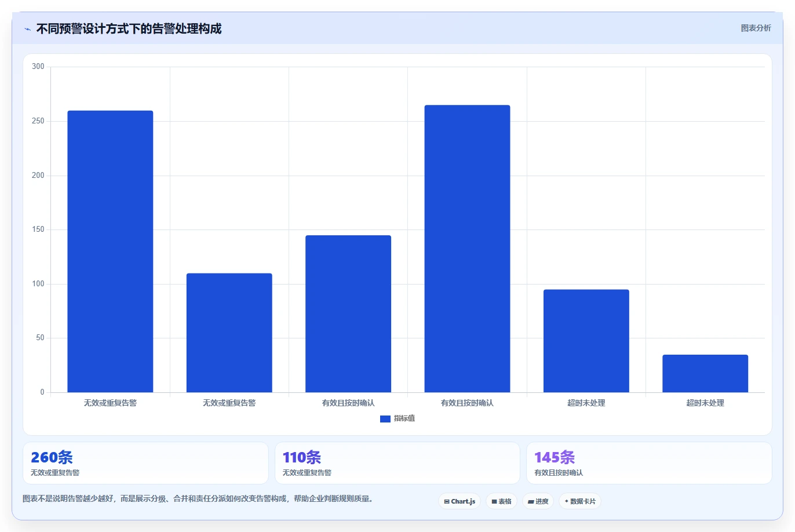Select the shortest bar near 35
The height and width of the screenshot is (532, 795).
pyautogui.click(x=705, y=373)
